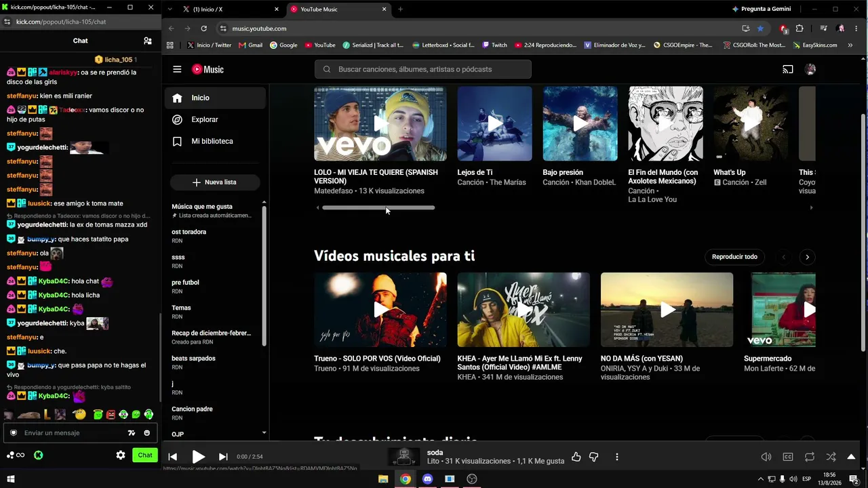Play the 'Bajo presión' song thumbnail
868x488 pixels.
point(580,123)
